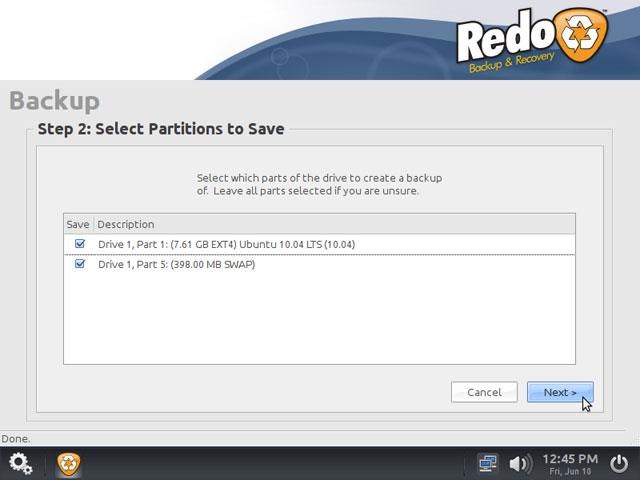Click the Save column header
The width and height of the screenshot is (640, 480).
(78, 224)
